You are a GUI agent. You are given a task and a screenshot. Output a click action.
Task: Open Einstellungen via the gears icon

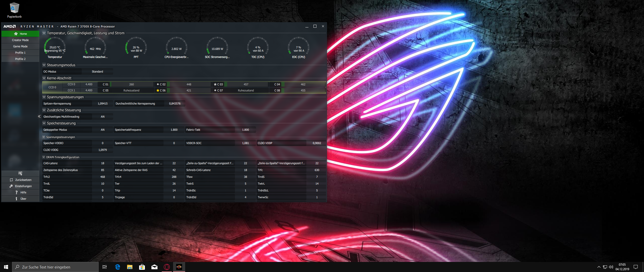coord(11,186)
